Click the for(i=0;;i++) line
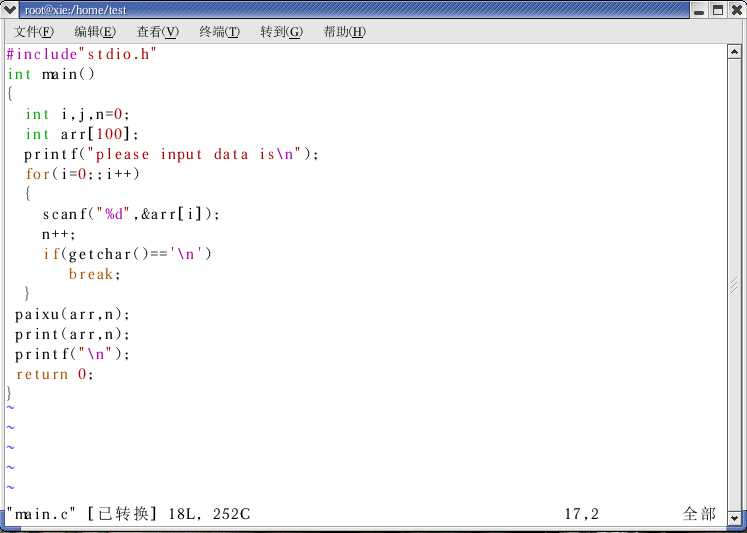 pyautogui.click(x=83, y=174)
